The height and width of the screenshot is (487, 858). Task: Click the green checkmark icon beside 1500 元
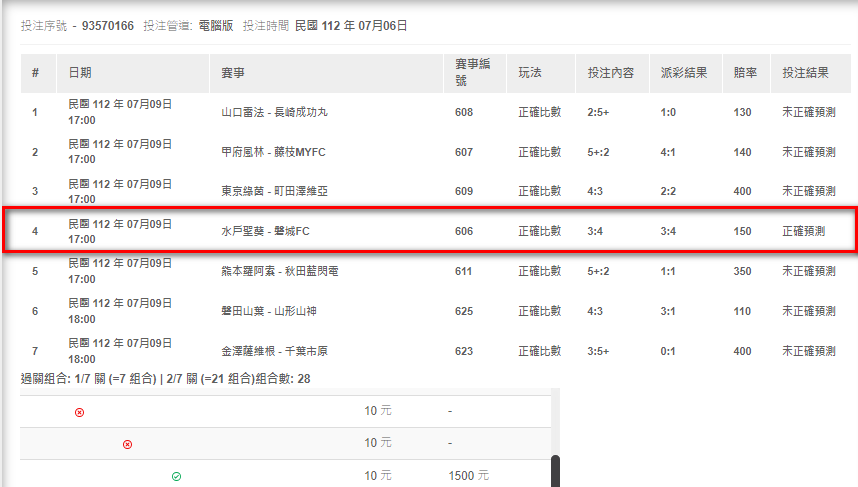[x=176, y=476]
